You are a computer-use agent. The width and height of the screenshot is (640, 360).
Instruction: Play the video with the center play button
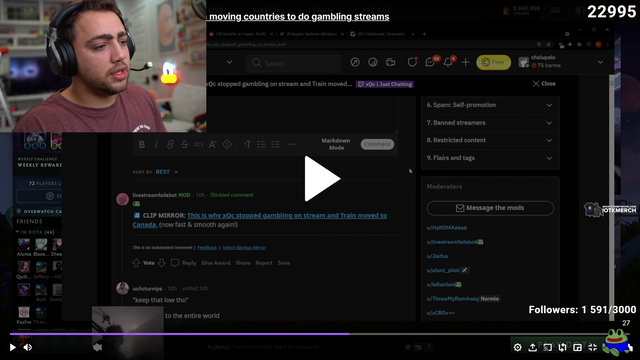click(322, 178)
